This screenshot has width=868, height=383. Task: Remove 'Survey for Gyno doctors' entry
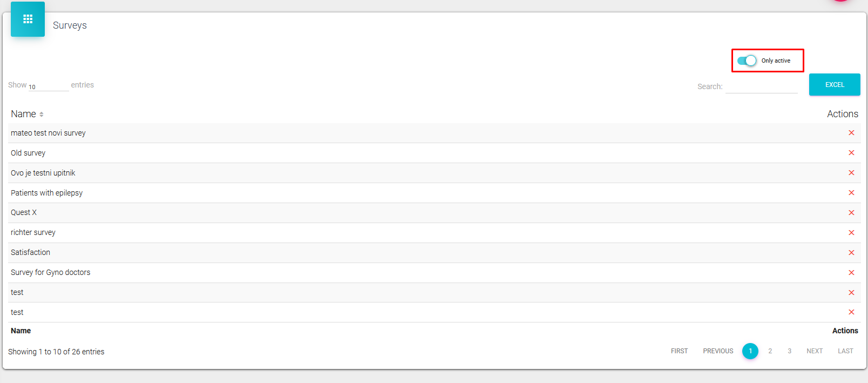[851, 273]
